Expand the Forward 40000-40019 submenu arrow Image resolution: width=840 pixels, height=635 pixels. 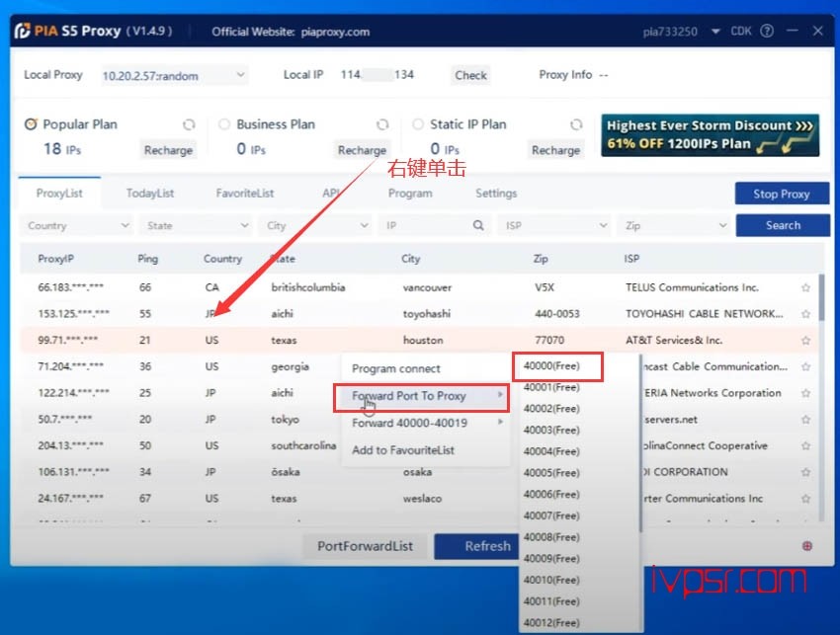click(x=500, y=422)
